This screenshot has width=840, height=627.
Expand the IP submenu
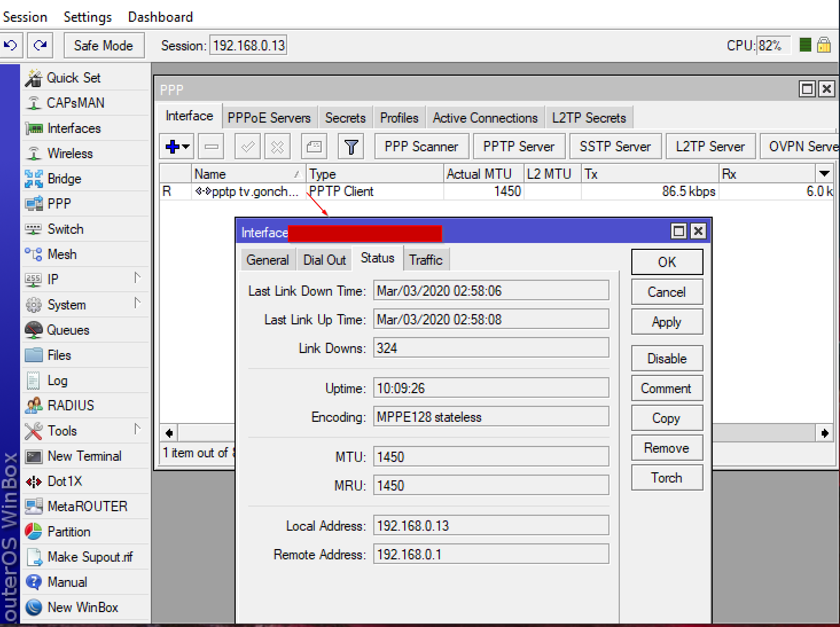pos(137,279)
